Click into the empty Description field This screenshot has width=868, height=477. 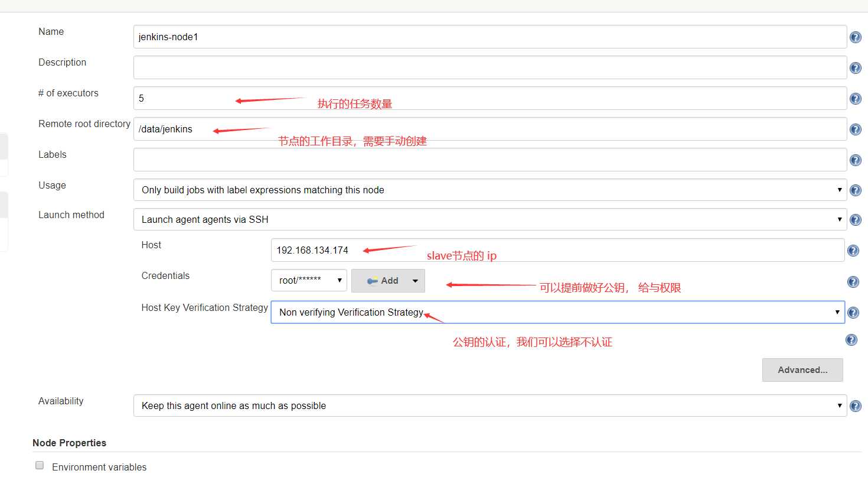[x=490, y=67]
